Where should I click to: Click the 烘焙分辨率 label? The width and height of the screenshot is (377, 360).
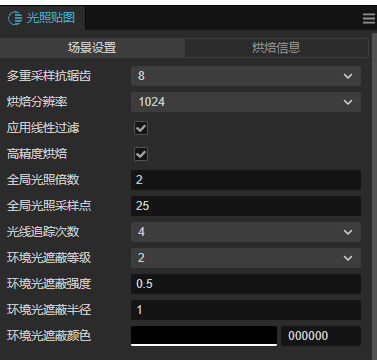[37, 102]
